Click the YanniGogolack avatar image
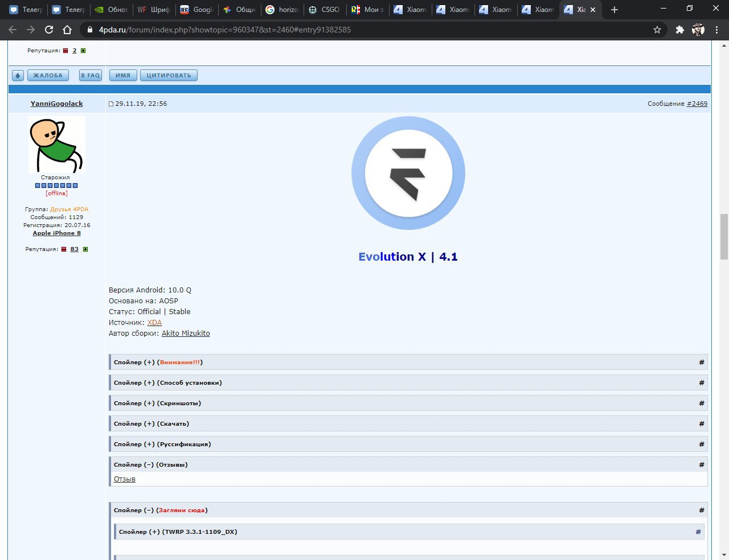Screen dimensions: 729x560 [57, 145]
